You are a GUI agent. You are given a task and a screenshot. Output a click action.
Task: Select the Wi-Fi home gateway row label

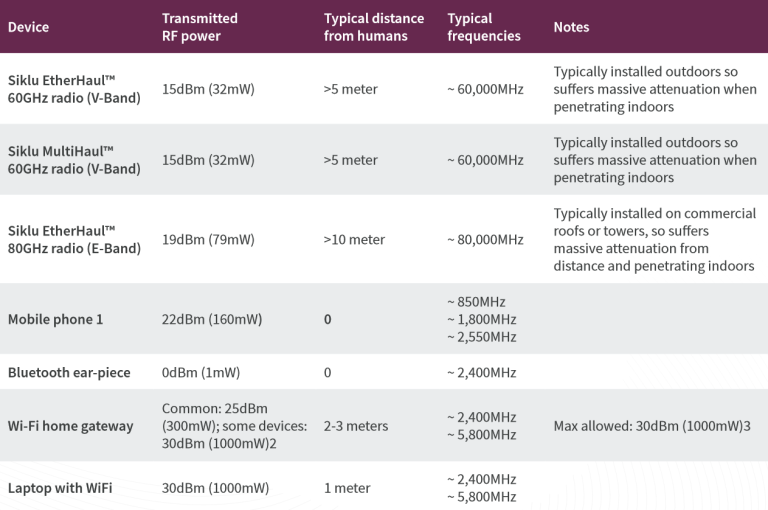70,426
